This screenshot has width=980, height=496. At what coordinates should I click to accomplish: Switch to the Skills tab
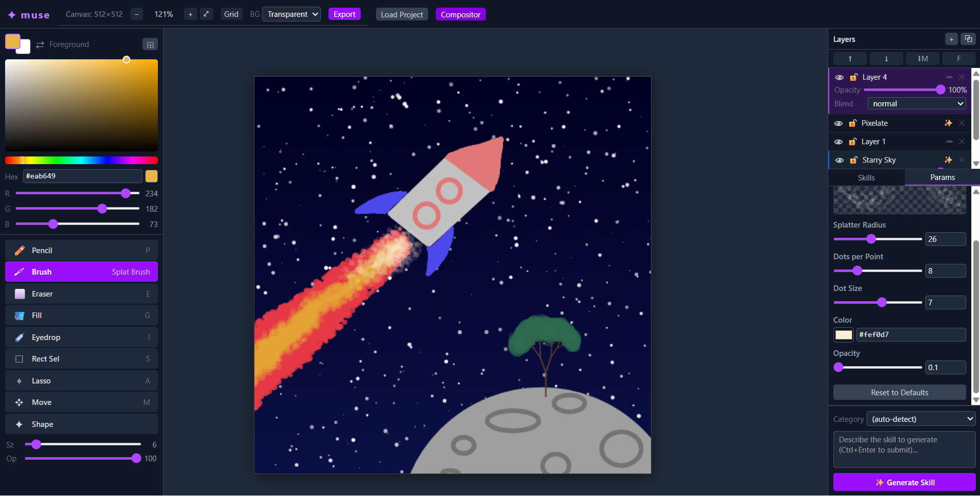pyautogui.click(x=866, y=177)
